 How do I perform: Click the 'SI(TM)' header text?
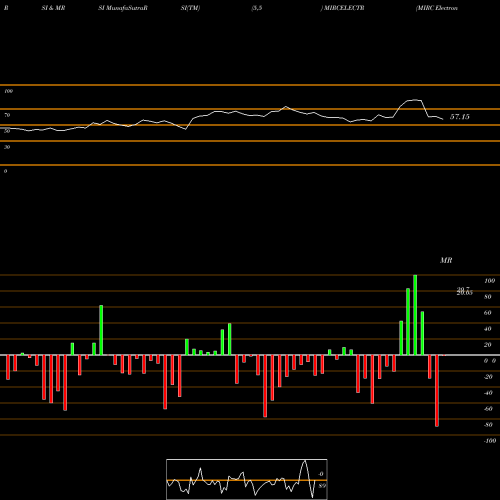[190, 8]
